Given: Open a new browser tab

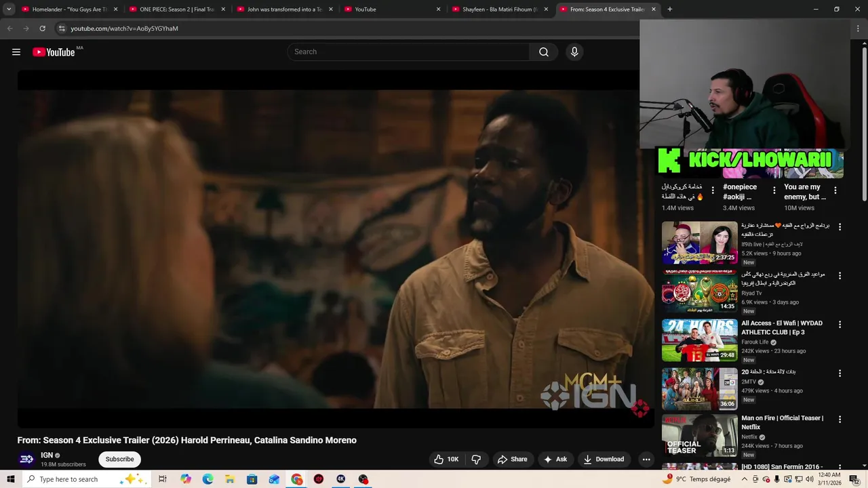Looking at the screenshot, I should pos(670,9).
